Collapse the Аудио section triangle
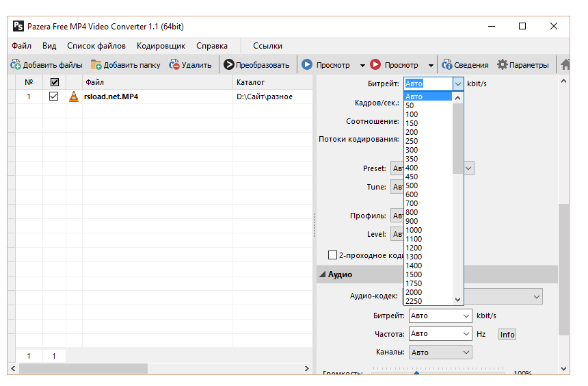The width and height of the screenshot is (588, 386). (323, 274)
